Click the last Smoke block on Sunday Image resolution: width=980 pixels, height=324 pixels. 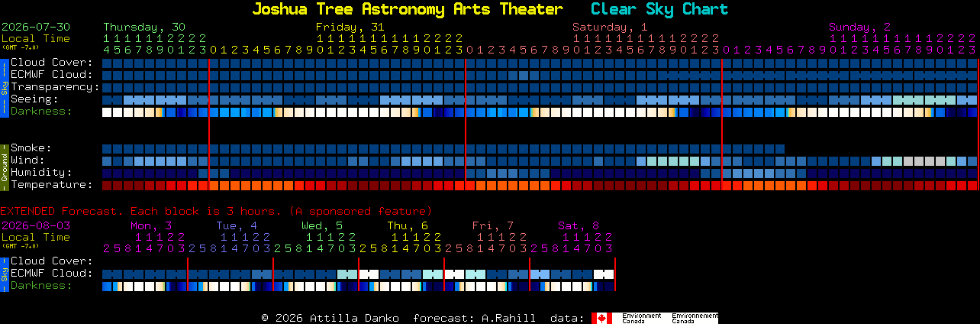click(x=780, y=148)
